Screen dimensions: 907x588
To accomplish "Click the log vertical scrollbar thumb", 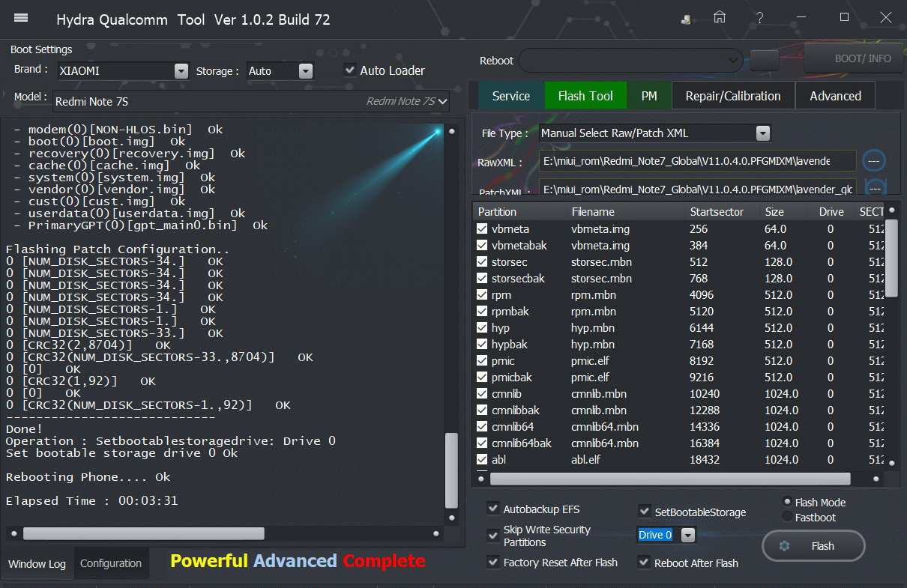I will [451, 470].
